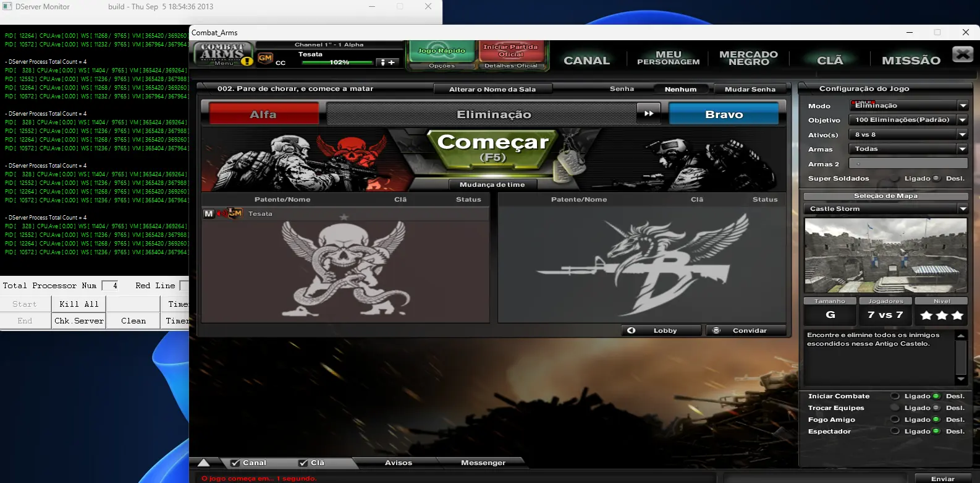Toggle the Canal chat checkbox
The height and width of the screenshot is (483, 980).
point(235,463)
